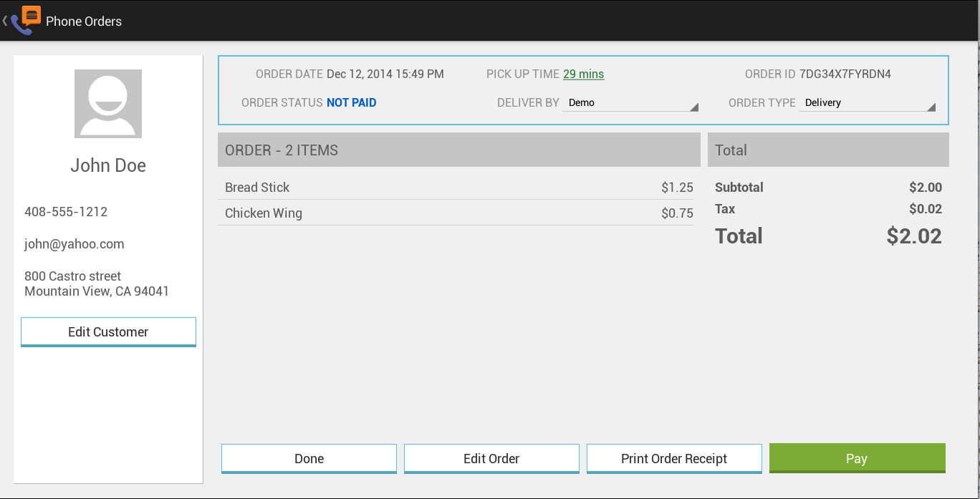The image size is (980, 499).
Task: Click the NOT PAID order status
Action: (351, 102)
